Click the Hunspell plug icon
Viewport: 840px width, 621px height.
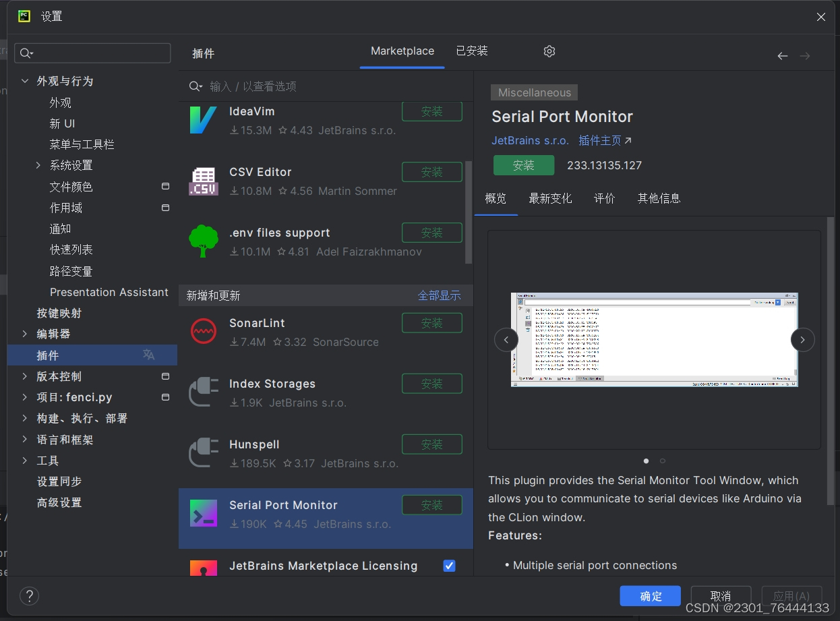203,453
